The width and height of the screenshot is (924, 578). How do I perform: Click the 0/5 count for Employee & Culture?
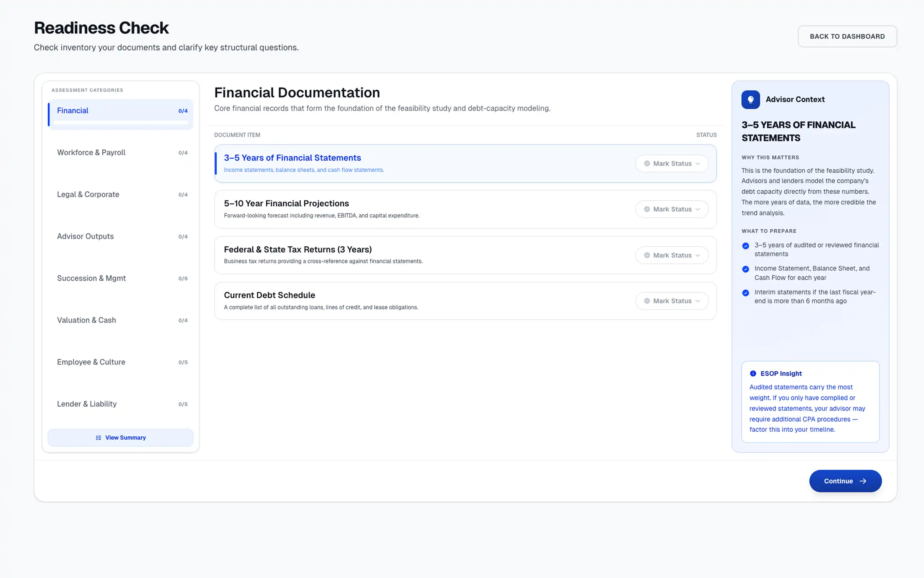pyautogui.click(x=183, y=362)
